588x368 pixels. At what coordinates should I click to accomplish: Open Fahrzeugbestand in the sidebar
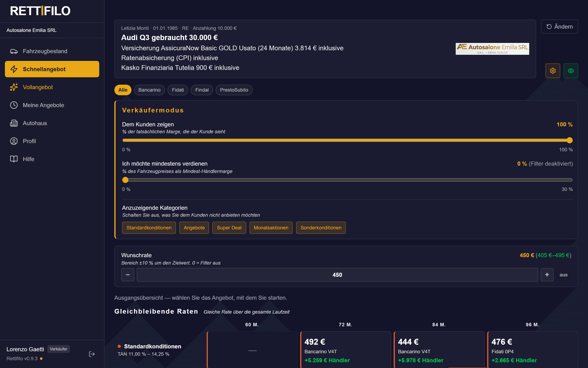(52, 51)
